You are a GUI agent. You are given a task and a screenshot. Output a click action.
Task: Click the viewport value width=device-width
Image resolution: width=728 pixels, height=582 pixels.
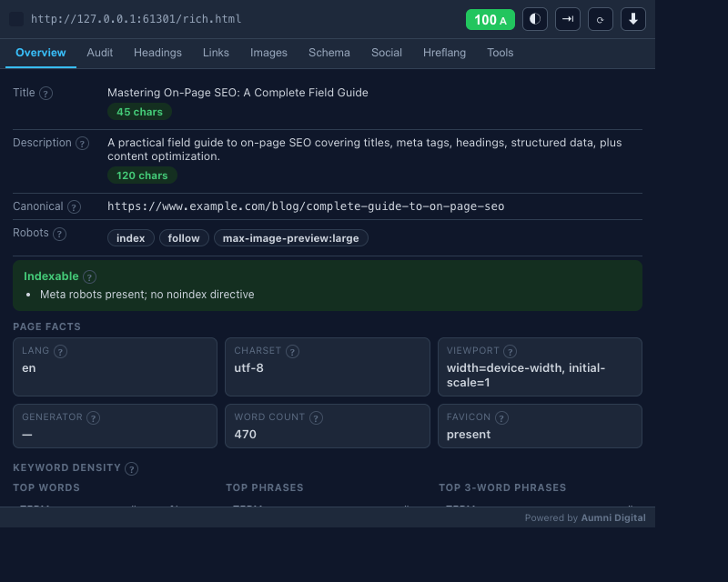tap(526, 375)
